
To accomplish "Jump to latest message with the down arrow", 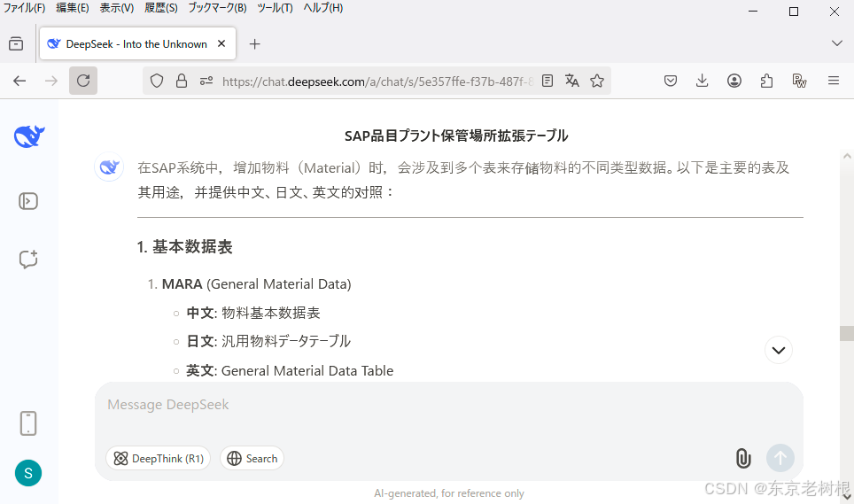I will [x=779, y=350].
